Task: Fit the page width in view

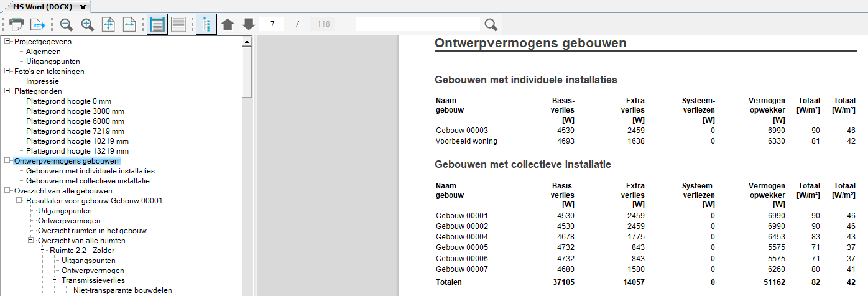Action: (129, 25)
